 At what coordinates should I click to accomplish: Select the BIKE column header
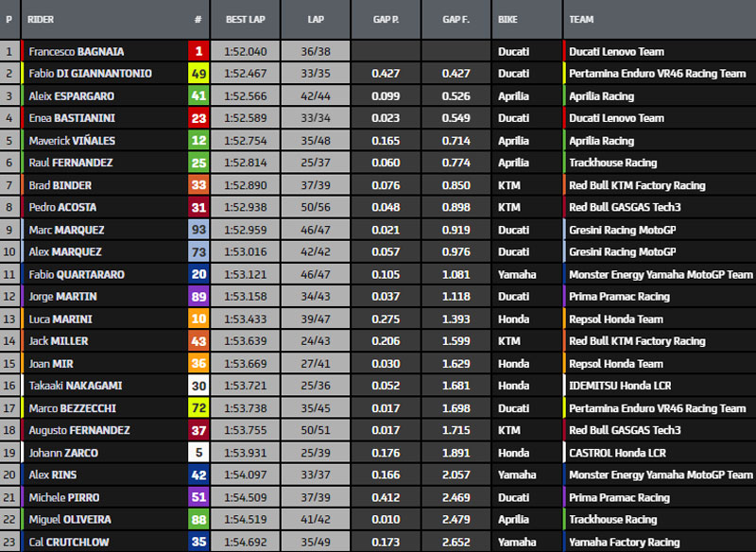point(509,19)
